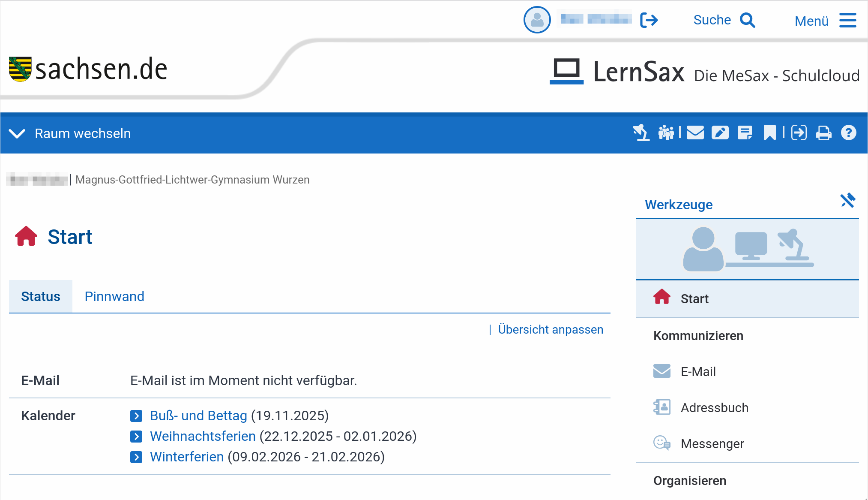
Task: Click the pencil compose icon in toolbar
Action: tap(720, 133)
